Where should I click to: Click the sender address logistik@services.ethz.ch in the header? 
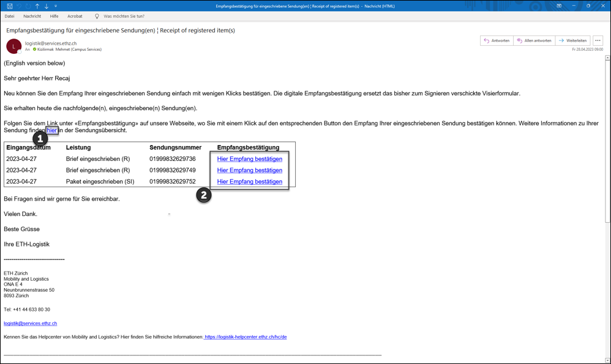click(51, 43)
